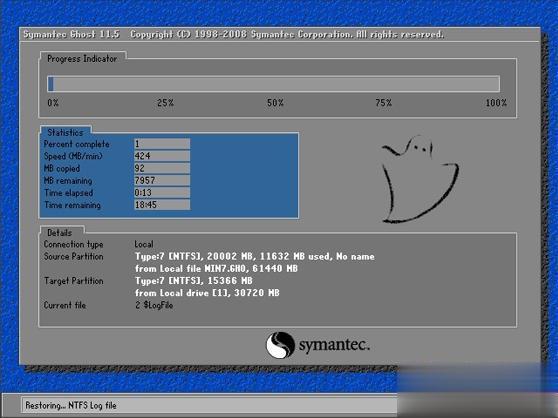The image size is (558, 418).
Task: Click the 50% marker under progress bar
Action: coord(275,103)
